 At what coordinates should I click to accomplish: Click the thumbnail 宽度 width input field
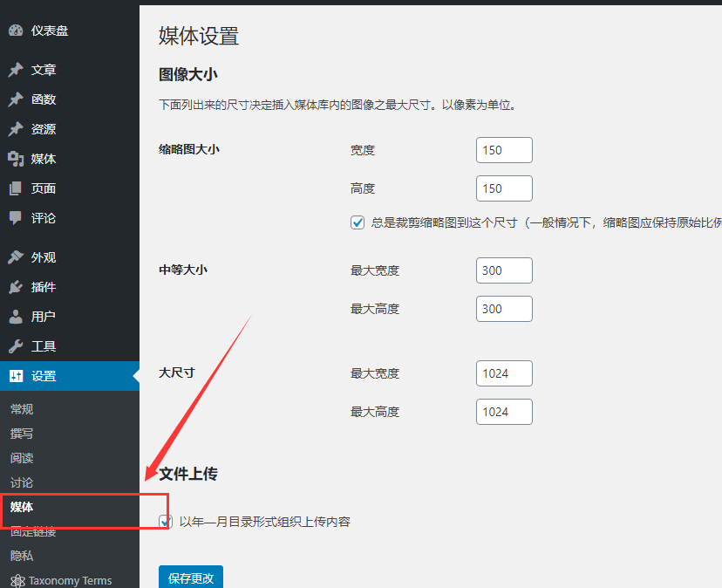(x=504, y=150)
